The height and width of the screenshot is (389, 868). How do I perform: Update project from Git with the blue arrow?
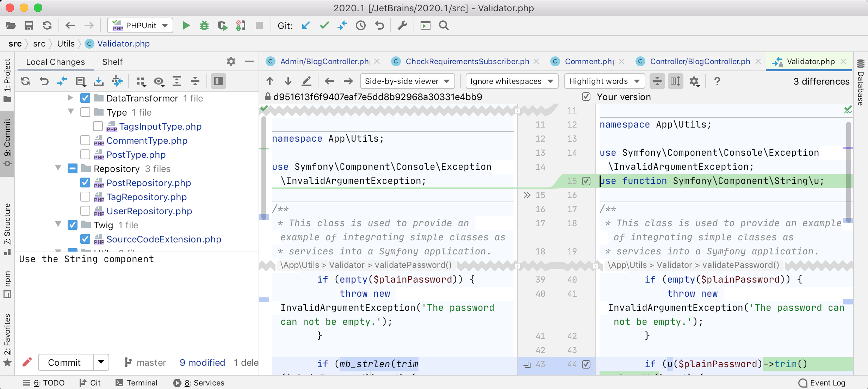[306, 25]
